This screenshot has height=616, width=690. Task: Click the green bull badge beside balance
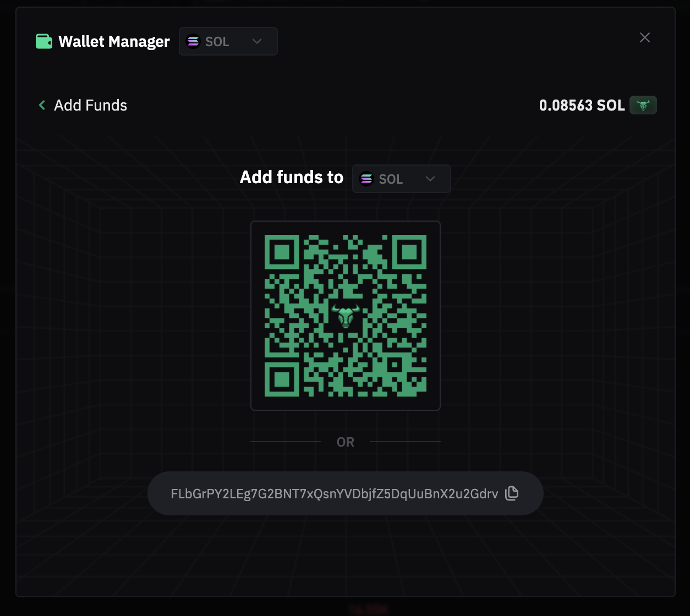pyautogui.click(x=643, y=105)
